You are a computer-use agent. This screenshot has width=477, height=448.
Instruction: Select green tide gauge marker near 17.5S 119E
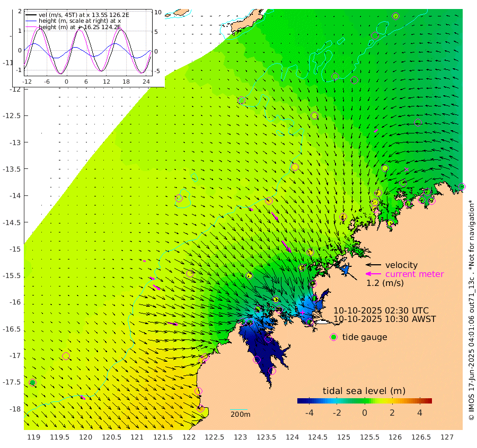(x=32, y=382)
